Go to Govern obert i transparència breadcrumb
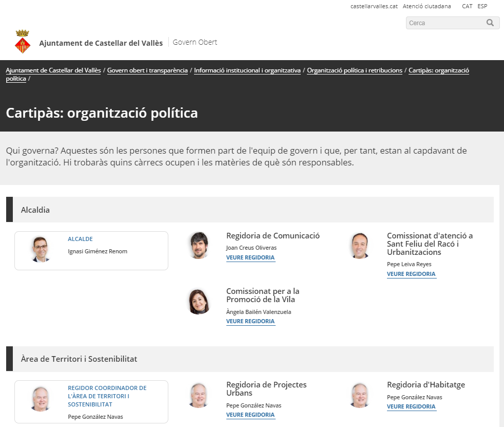Screen dimensions: 504x427 coord(147,70)
